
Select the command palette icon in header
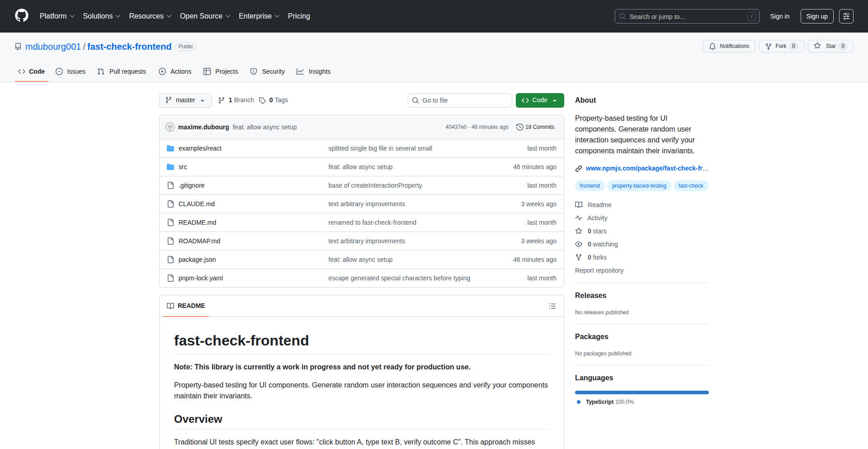[x=846, y=16]
